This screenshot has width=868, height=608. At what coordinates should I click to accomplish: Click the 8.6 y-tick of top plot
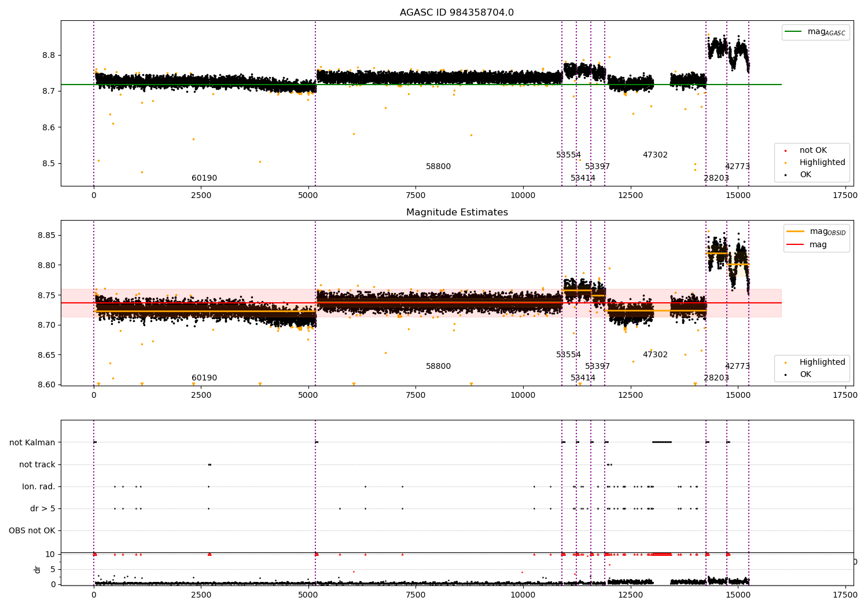(x=49, y=127)
